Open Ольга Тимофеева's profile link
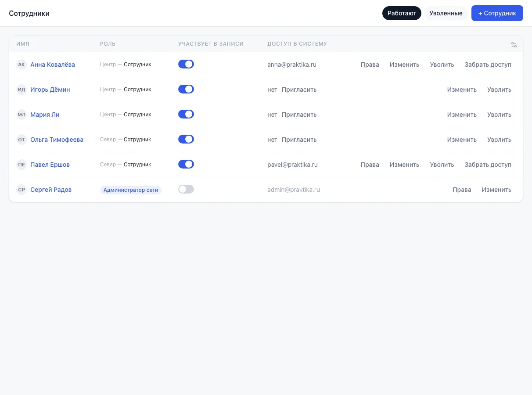This screenshot has height=395, width=532. point(57,140)
